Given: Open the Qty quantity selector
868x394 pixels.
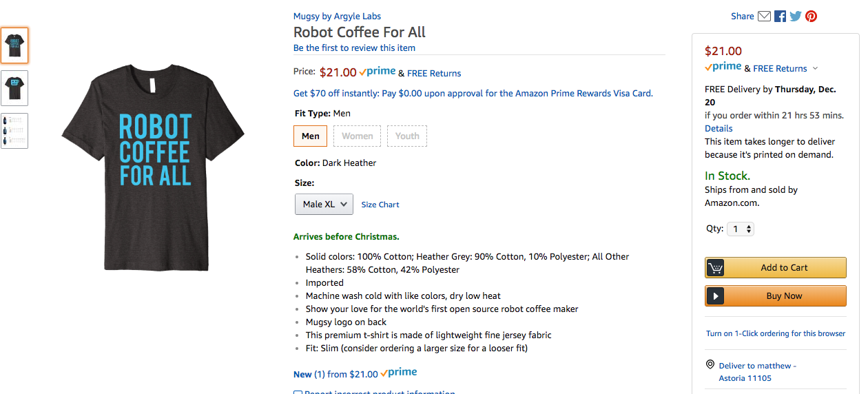Looking at the screenshot, I should 741,229.
